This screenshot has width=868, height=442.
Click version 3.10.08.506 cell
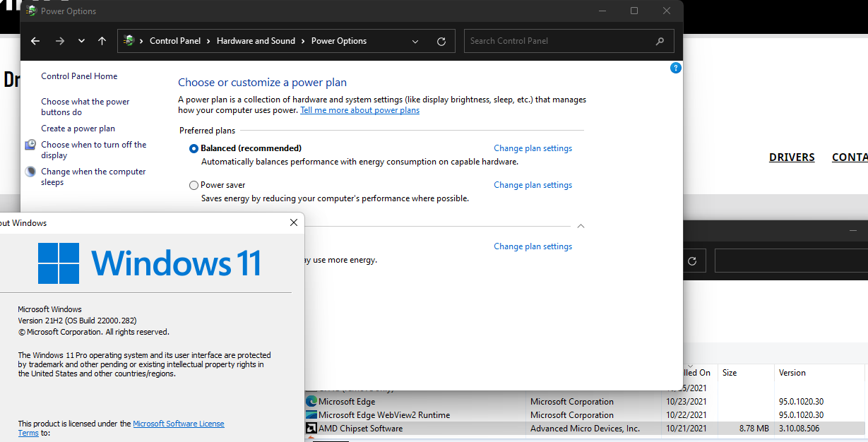tap(799, 429)
